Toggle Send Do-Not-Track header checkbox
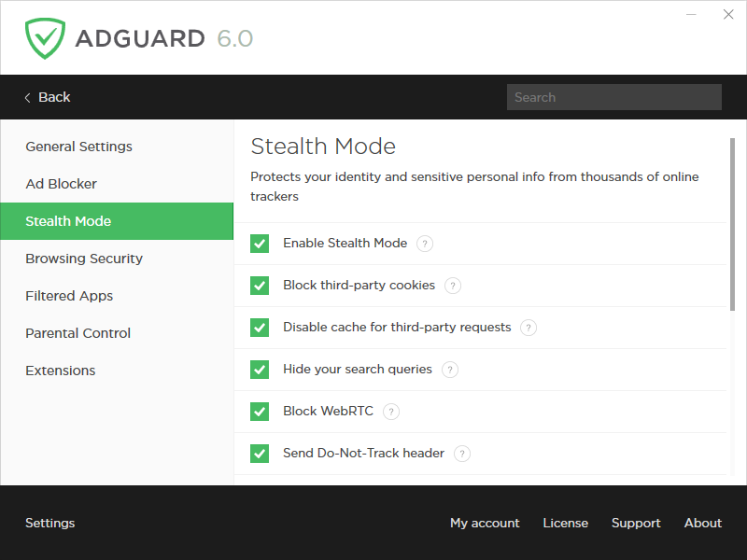 [x=260, y=454]
